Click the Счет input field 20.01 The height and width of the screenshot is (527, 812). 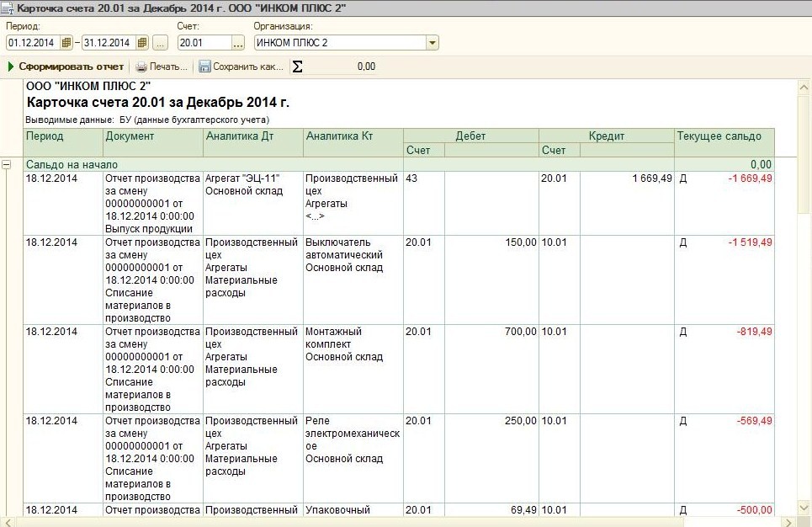pyautogui.click(x=203, y=43)
